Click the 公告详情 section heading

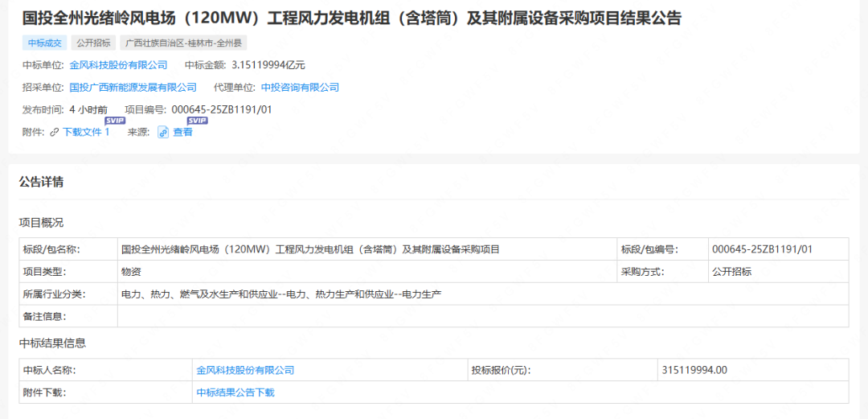point(41,182)
